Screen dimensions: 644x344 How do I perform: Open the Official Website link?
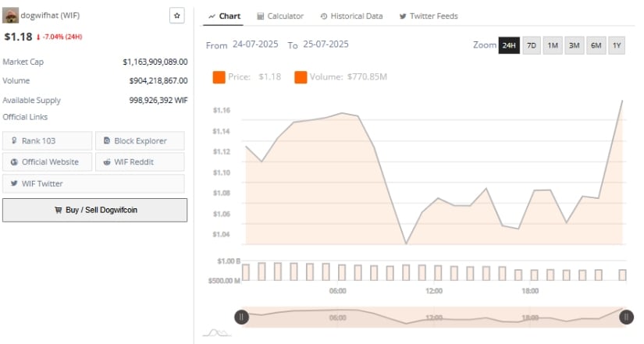[48, 162]
